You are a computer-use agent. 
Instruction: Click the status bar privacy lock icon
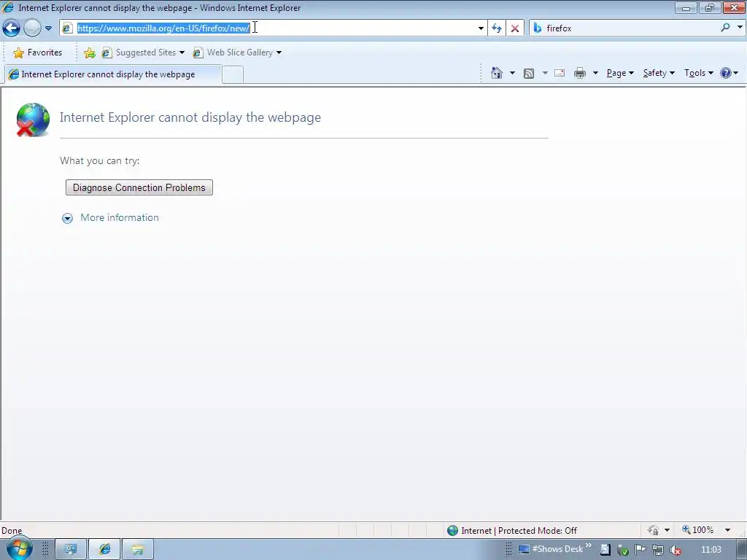[x=653, y=530]
